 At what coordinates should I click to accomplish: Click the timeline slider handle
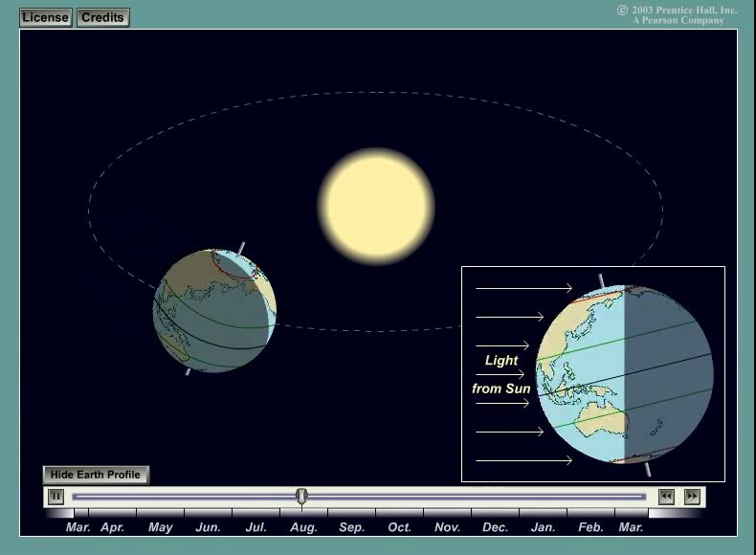[301, 497]
